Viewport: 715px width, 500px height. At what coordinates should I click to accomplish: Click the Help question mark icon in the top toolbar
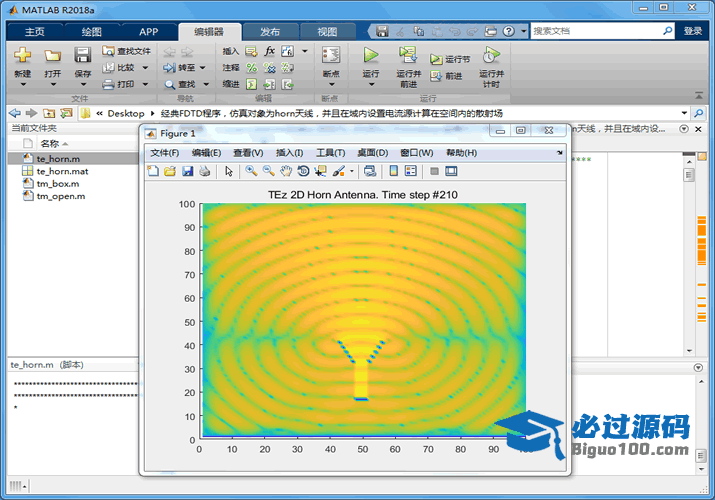pyautogui.click(x=508, y=31)
